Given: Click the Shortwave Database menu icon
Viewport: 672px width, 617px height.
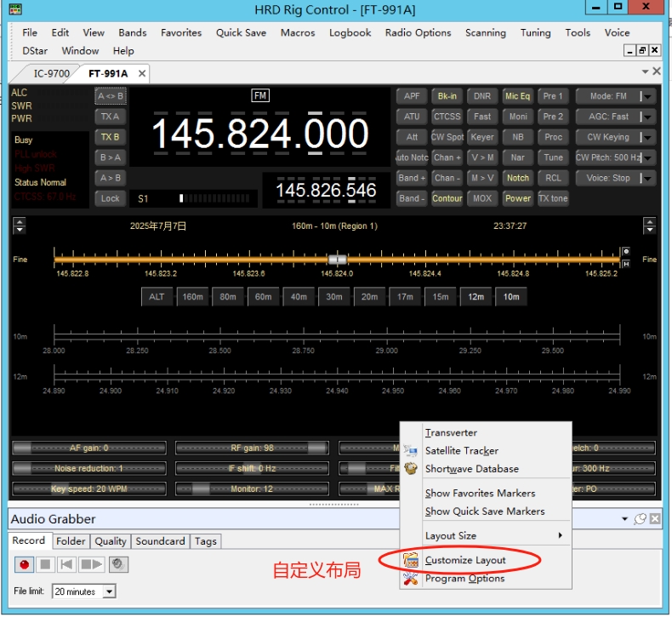Looking at the screenshot, I should click(411, 469).
